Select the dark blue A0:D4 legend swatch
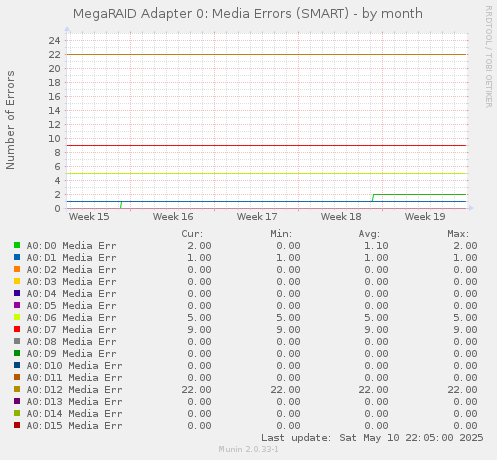Screen dimensions: 497x460 tap(17, 293)
